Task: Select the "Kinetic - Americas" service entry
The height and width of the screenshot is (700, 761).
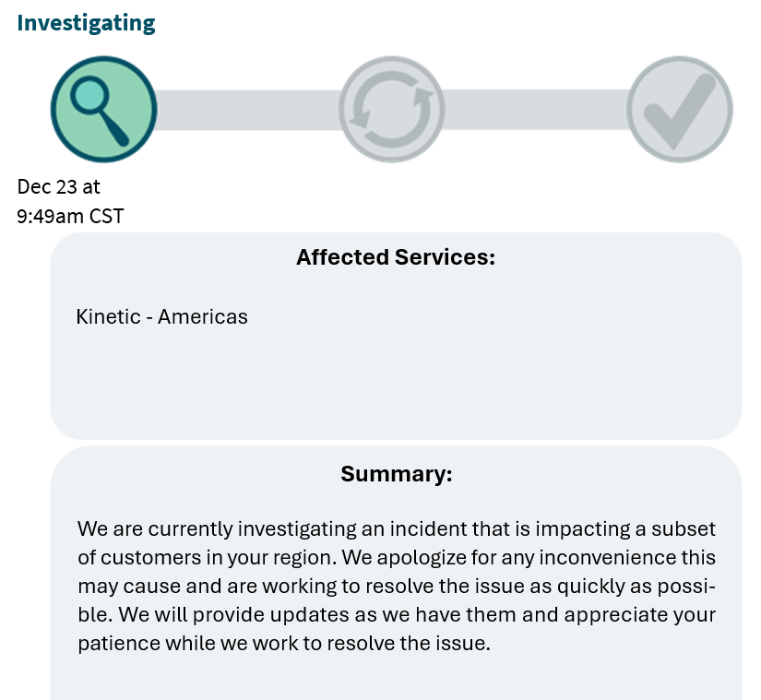Action: [161, 317]
